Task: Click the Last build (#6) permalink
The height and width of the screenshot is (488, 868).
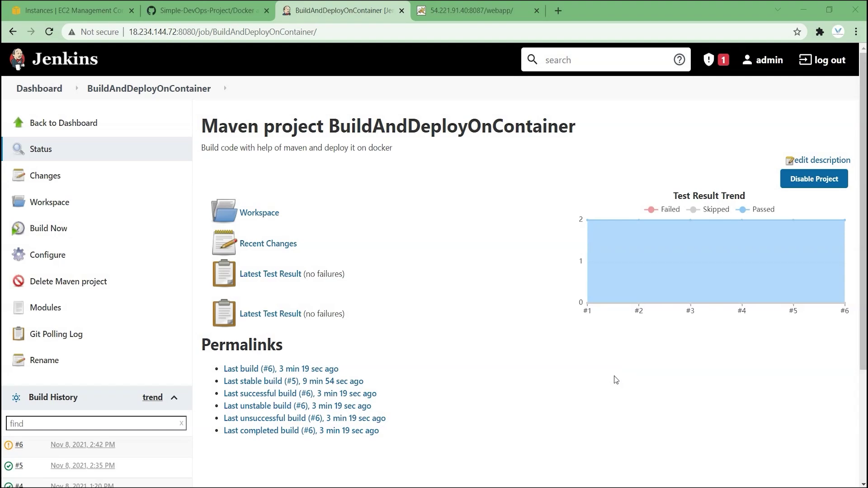Action: 281,369
